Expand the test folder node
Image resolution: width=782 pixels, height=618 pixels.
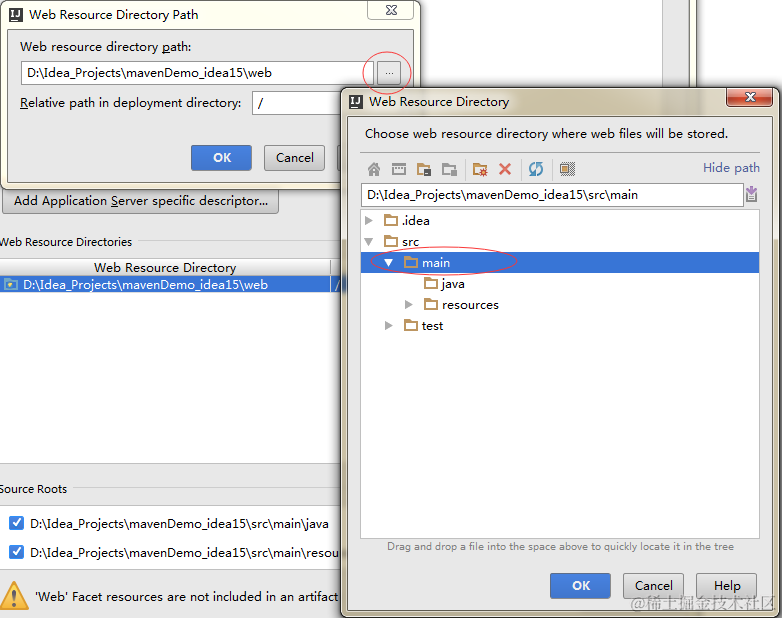tap(389, 325)
